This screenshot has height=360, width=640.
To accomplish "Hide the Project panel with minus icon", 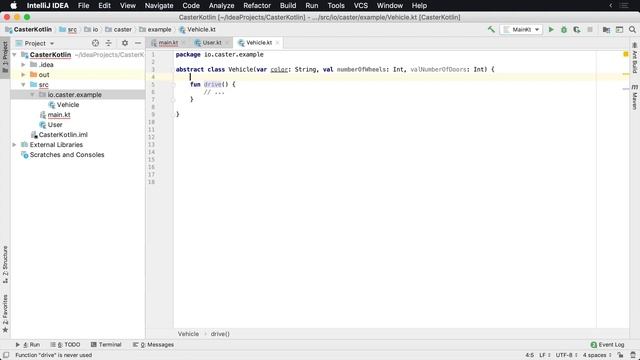I will point(138,43).
